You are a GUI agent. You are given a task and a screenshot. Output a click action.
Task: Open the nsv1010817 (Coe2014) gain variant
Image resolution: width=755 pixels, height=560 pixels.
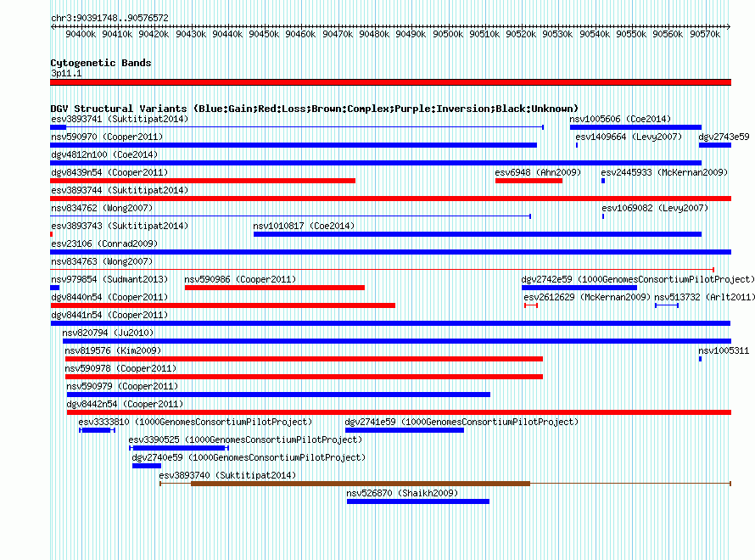point(477,234)
